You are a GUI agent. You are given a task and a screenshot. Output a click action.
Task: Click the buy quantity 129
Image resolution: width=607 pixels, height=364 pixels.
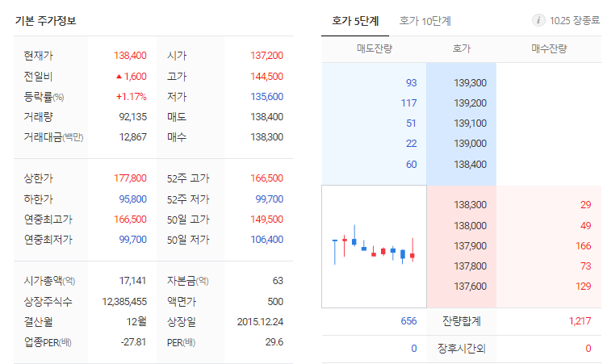[584, 287]
